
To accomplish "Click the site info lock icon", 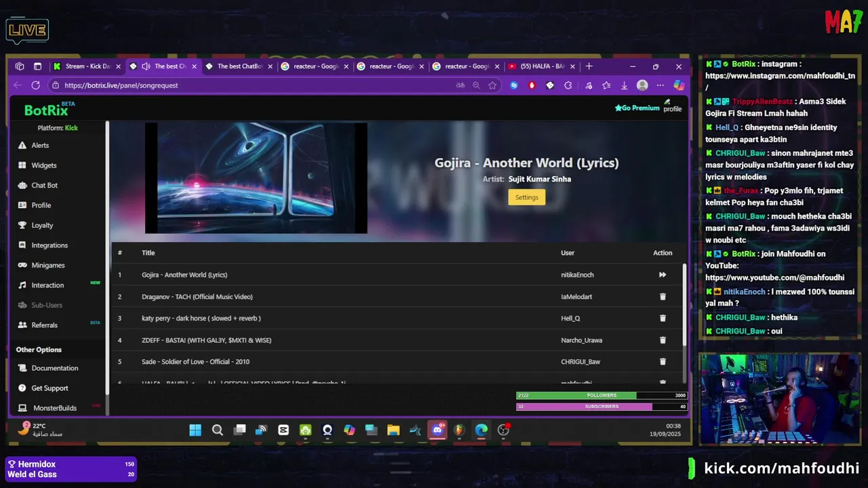I will [56, 85].
